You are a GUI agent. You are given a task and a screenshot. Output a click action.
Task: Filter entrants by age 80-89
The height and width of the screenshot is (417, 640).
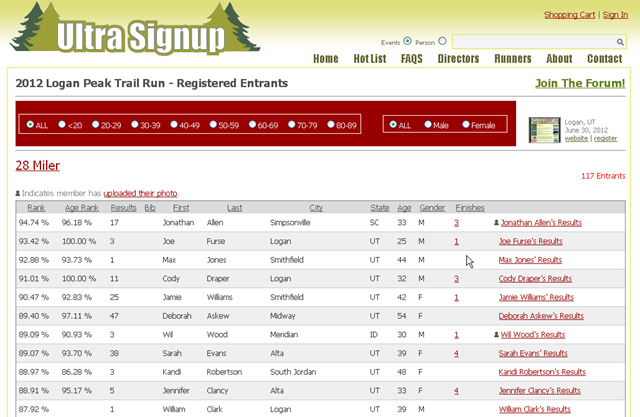pos(331,124)
